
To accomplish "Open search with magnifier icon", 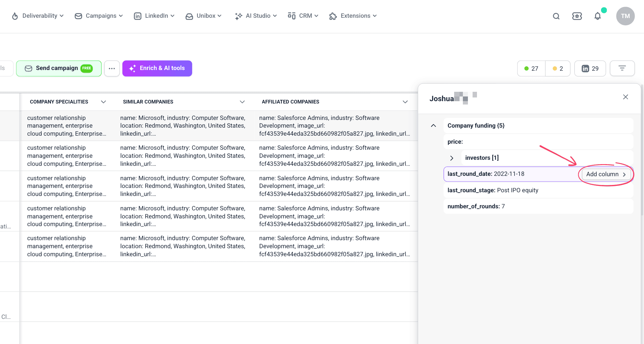I will tap(556, 16).
